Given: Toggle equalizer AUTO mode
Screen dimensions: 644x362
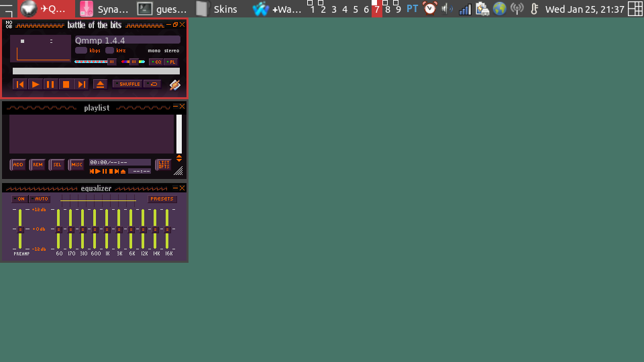Looking at the screenshot, I should [40, 198].
